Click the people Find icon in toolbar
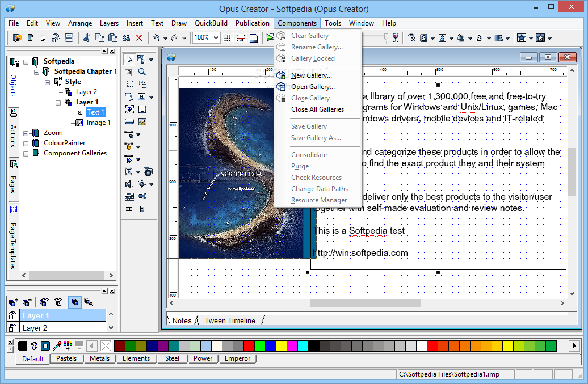588x384 pixels. pyautogui.click(x=126, y=38)
